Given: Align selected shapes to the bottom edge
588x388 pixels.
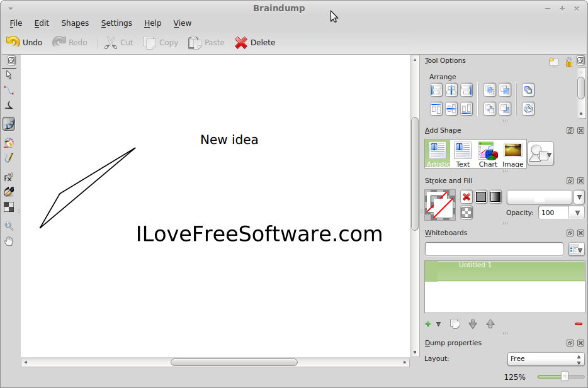Looking at the screenshot, I should click(x=466, y=109).
